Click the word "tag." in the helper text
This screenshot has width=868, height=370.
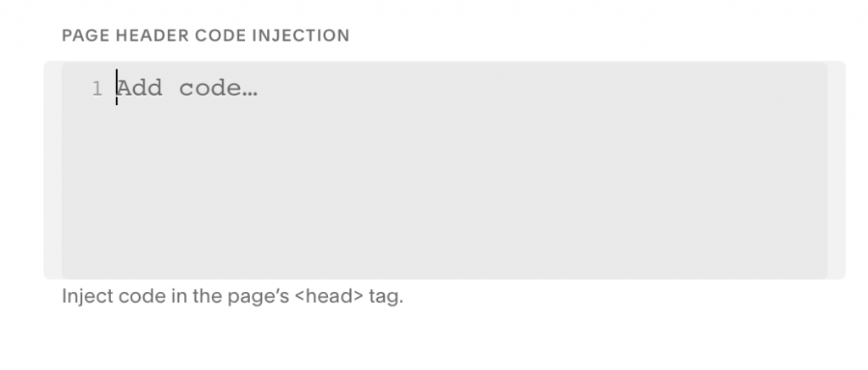point(386,298)
